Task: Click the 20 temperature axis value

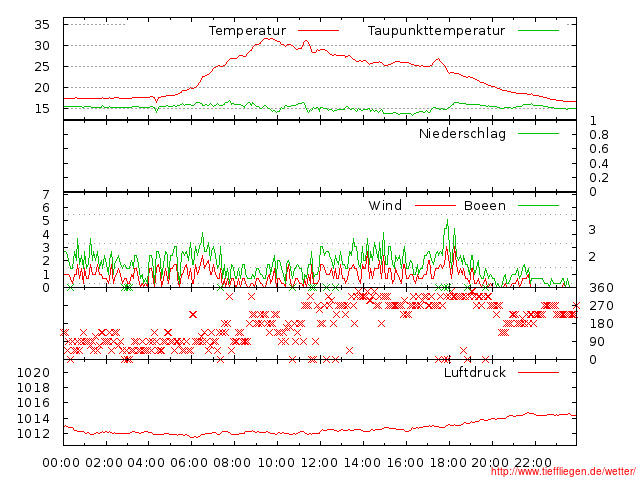Action: coord(42,88)
